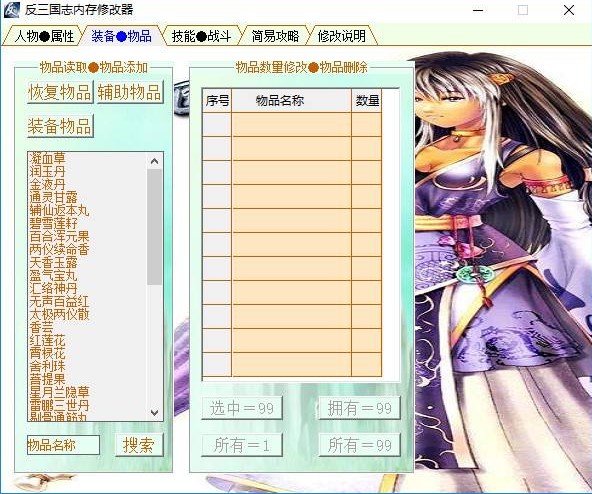Select 红莲花 in the item list
The width and height of the screenshot is (592, 494).
point(48,341)
